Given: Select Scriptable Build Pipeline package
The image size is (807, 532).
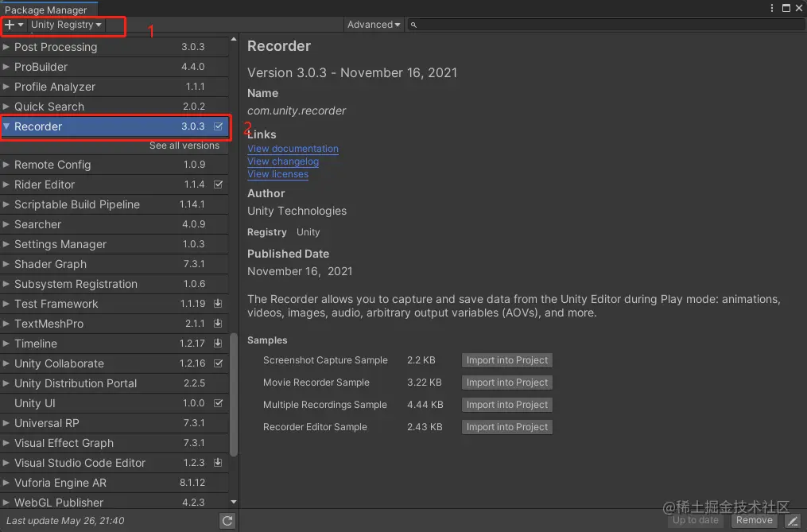Looking at the screenshot, I should [114, 204].
